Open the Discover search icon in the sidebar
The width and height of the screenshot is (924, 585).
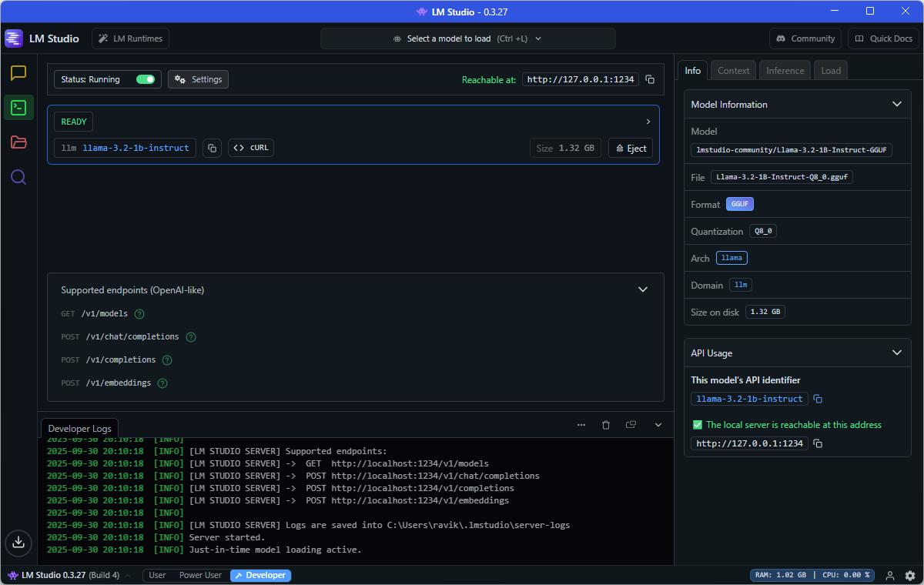tap(18, 178)
